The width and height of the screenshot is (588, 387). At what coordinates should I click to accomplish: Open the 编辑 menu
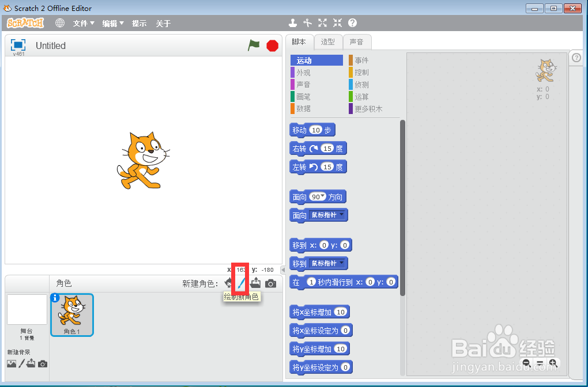click(x=113, y=24)
